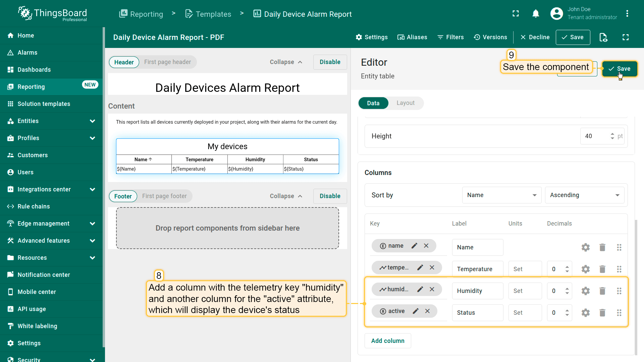Remove the name key chip
This screenshot has height=362, width=644.
click(426, 246)
